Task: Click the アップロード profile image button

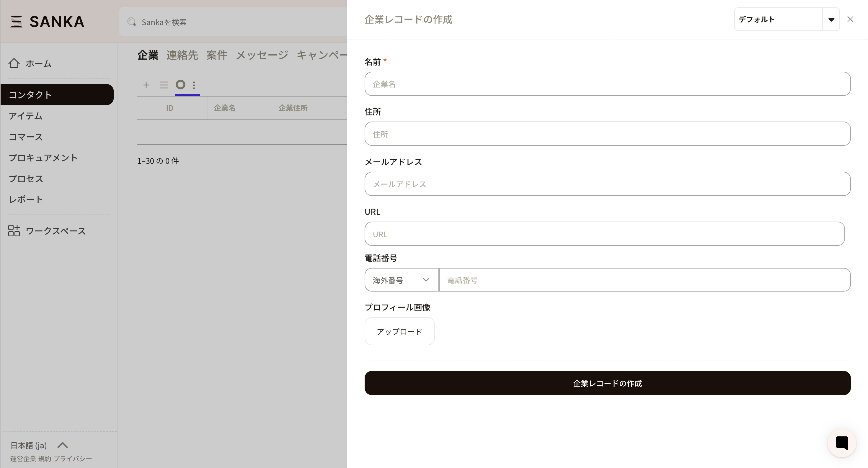Action: [x=399, y=331]
